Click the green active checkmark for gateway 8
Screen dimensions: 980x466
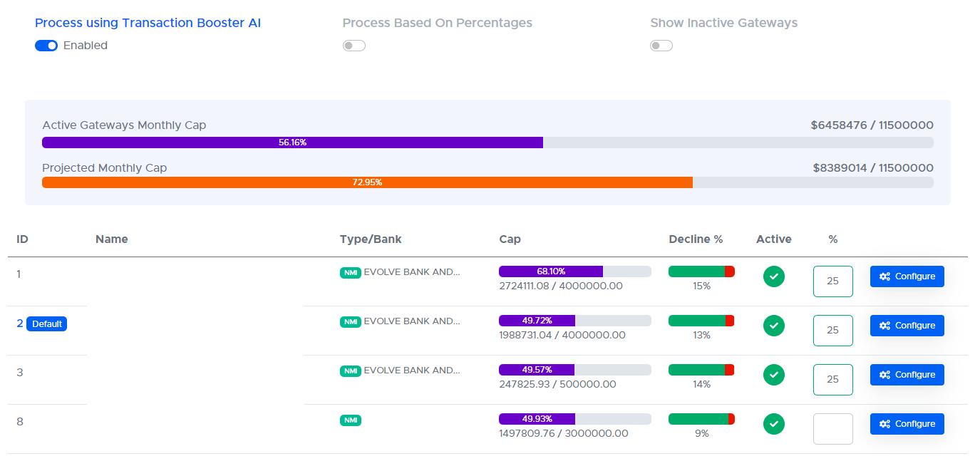[x=773, y=424]
